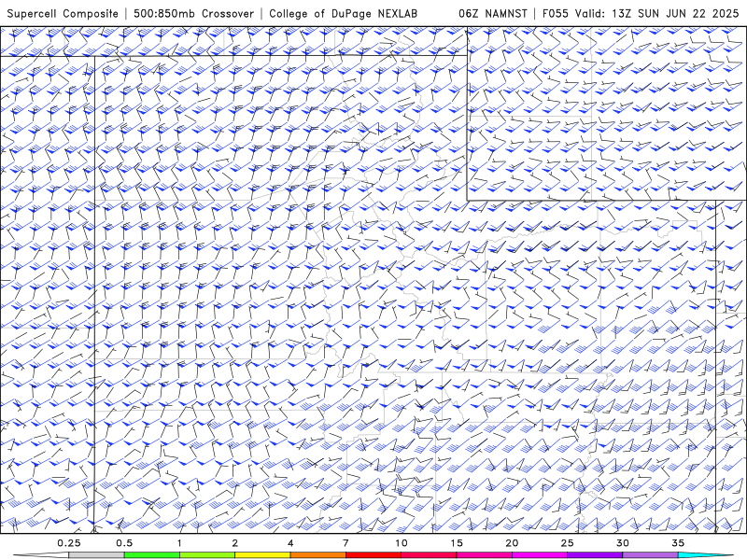Click the pink legend swatch between 15 and 20

(484, 555)
